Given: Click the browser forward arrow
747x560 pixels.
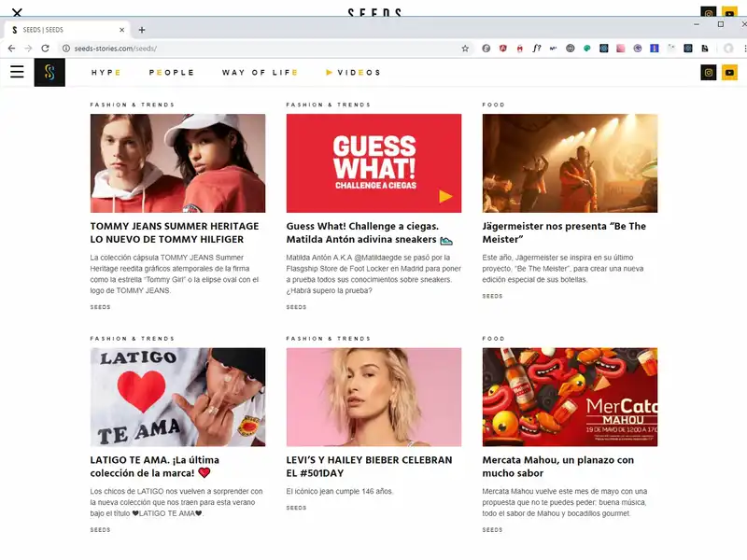Looking at the screenshot, I should tap(28, 49).
